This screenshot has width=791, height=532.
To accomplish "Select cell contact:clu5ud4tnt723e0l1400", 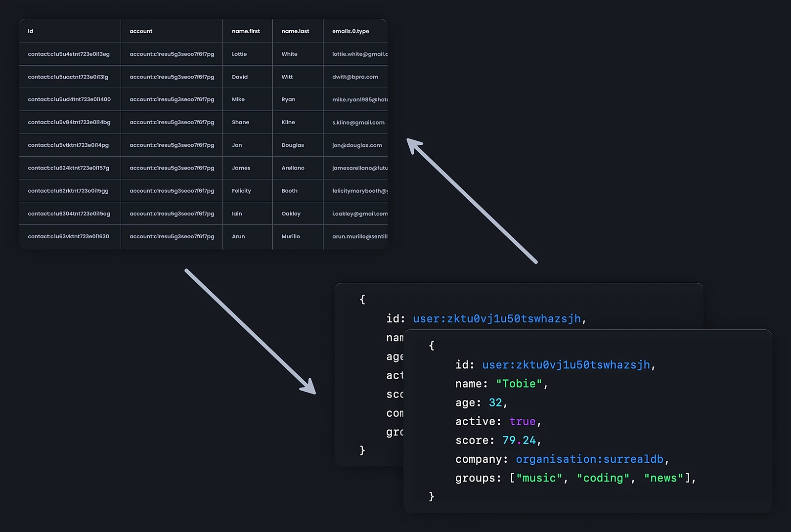I will 69,99.
